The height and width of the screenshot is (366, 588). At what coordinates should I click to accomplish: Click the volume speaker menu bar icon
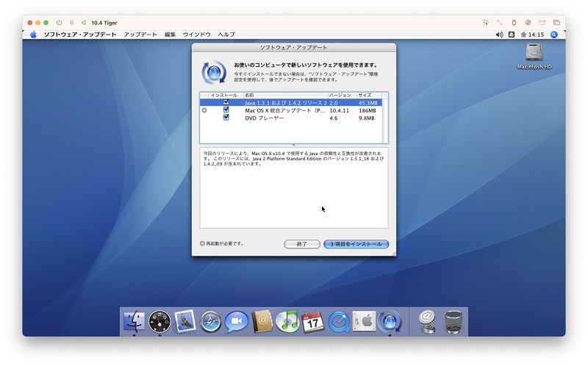(x=499, y=35)
